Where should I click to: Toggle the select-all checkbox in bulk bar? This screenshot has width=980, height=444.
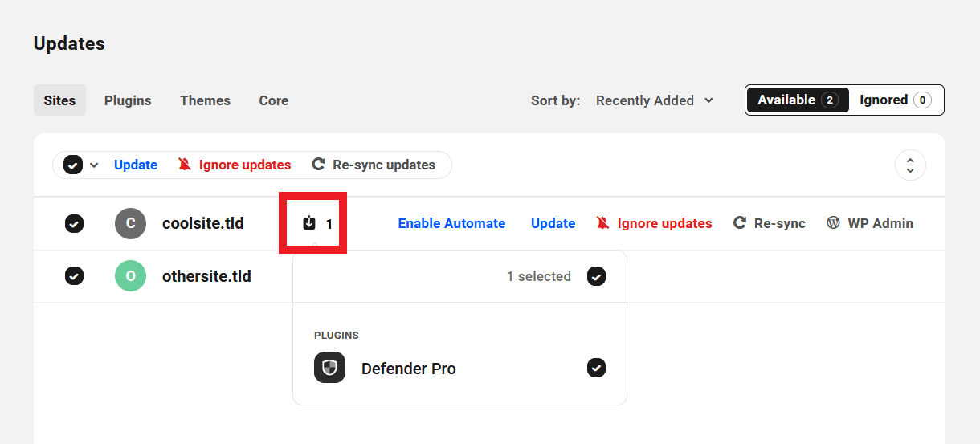coord(73,165)
